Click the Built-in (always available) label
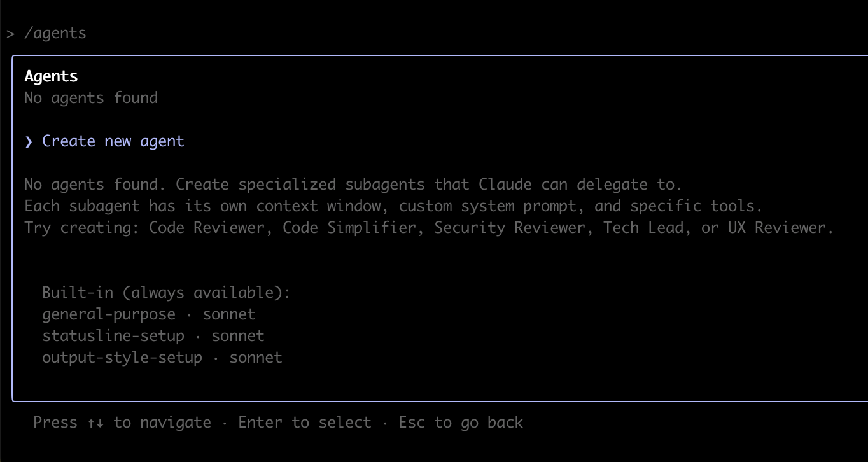The height and width of the screenshot is (462, 868). pyautogui.click(x=166, y=293)
